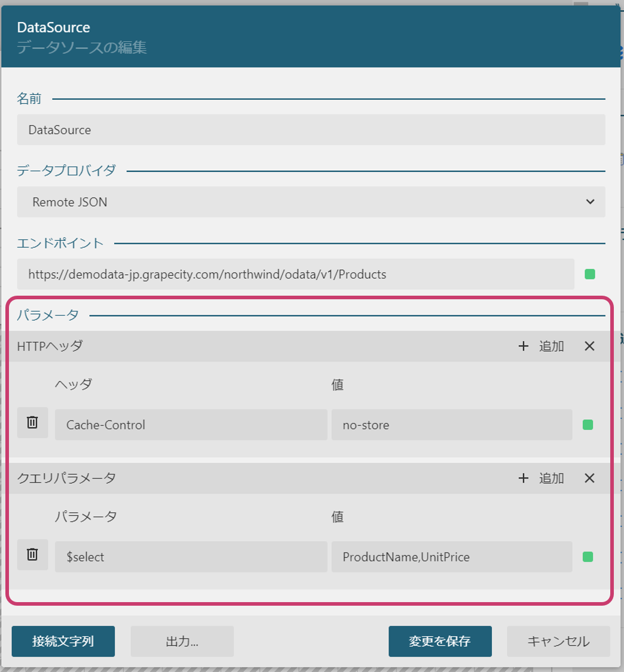Edit the $select parameter name field
This screenshot has width=624, height=672.
[x=191, y=557]
